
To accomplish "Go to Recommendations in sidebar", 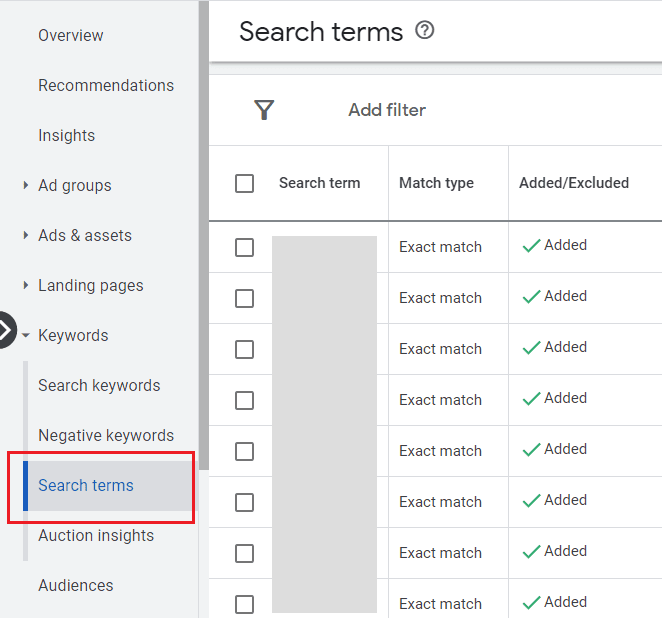I will coord(105,85).
